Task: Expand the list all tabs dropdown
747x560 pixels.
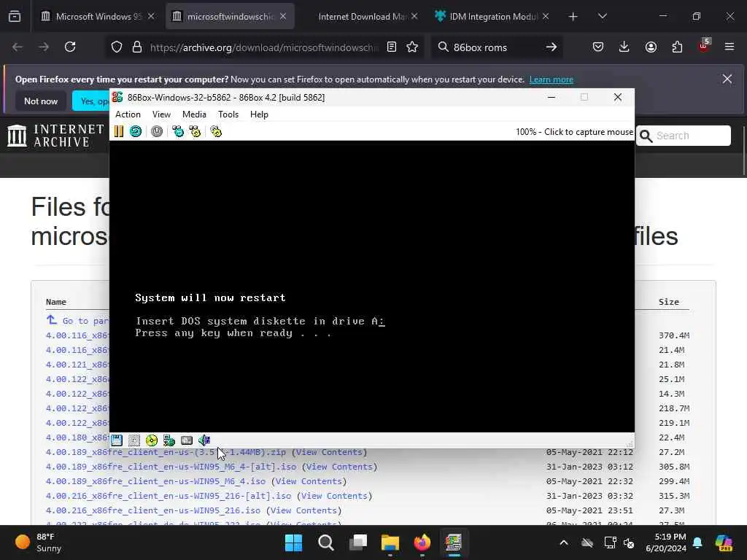Action: click(602, 17)
